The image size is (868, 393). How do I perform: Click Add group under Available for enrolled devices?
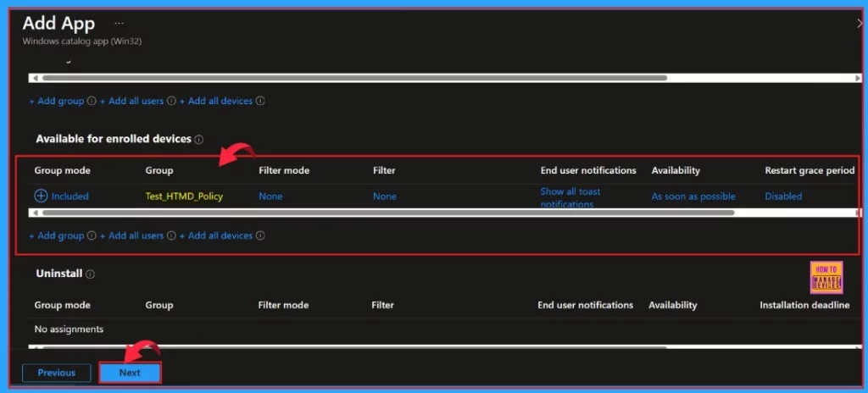(x=57, y=235)
